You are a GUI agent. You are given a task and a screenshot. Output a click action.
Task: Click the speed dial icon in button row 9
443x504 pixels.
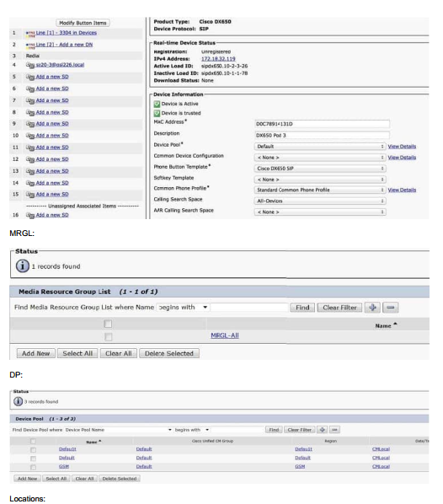tap(30, 124)
